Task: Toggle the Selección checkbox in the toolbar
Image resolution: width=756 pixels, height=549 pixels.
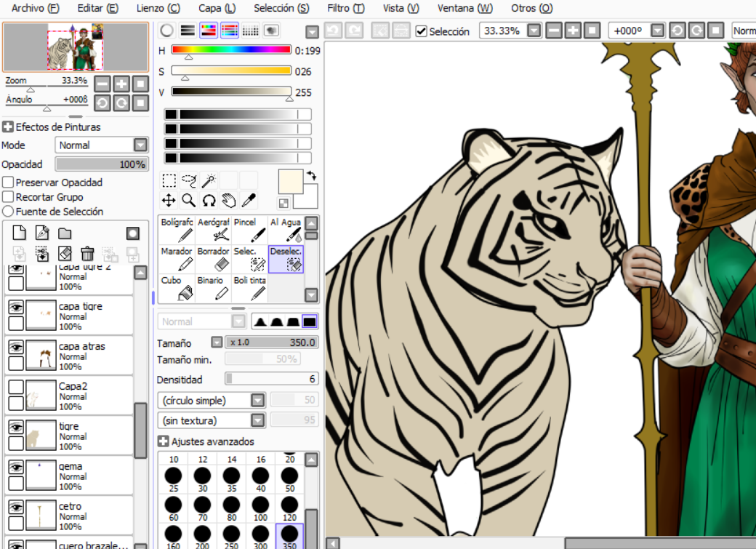Action: [421, 31]
